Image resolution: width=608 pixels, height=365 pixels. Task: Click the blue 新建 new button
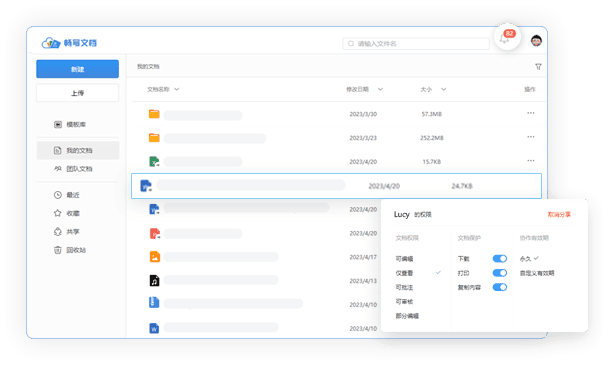coord(78,69)
